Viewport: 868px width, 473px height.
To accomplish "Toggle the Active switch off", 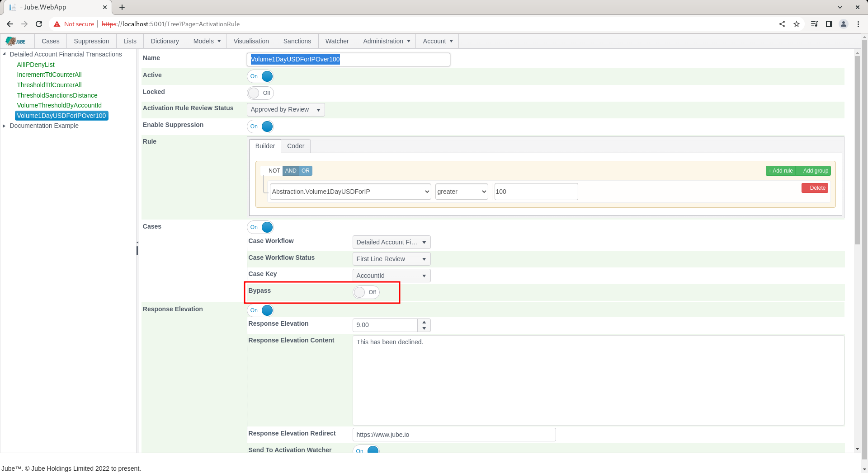I will 260,76.
